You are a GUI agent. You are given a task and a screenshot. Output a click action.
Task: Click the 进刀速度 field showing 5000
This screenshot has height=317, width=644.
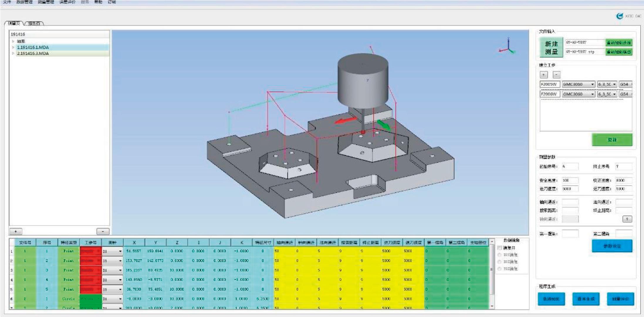tap(570, 189)
